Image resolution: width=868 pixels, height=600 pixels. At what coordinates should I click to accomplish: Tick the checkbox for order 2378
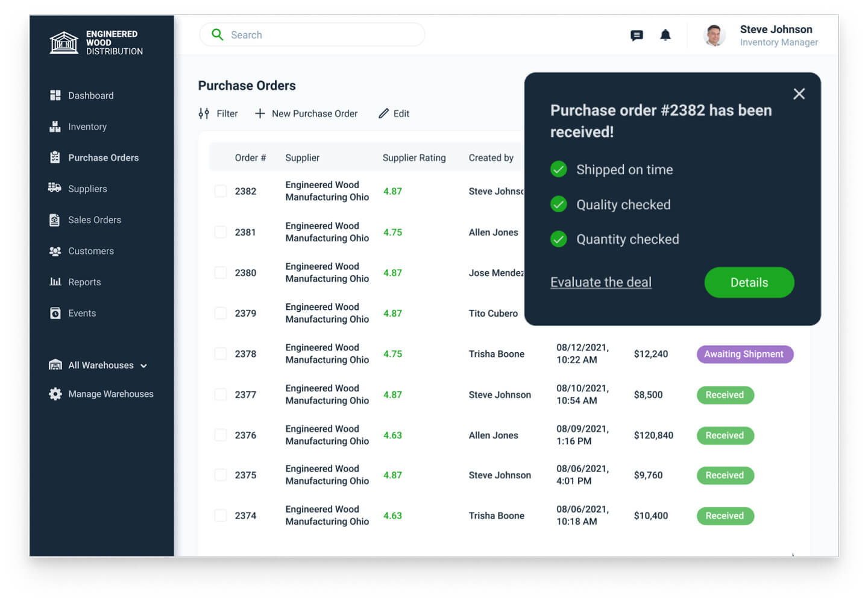tap(221, 354)
